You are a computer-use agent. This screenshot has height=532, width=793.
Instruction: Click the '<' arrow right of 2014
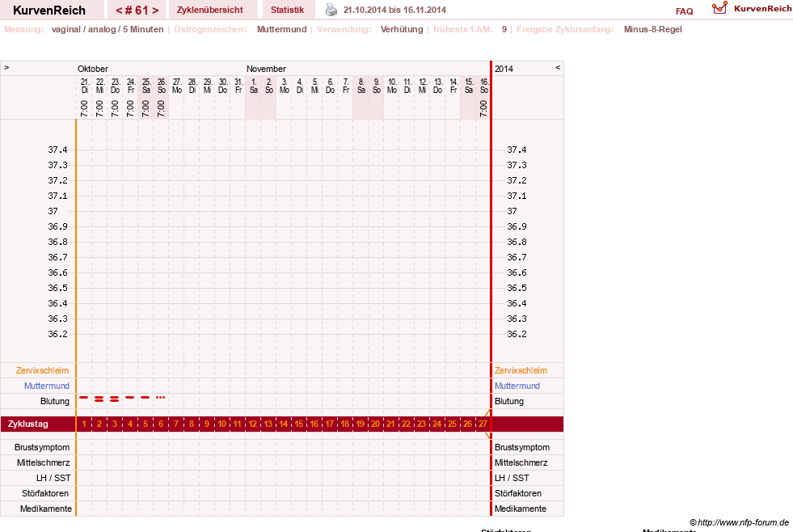coord(558,67)
